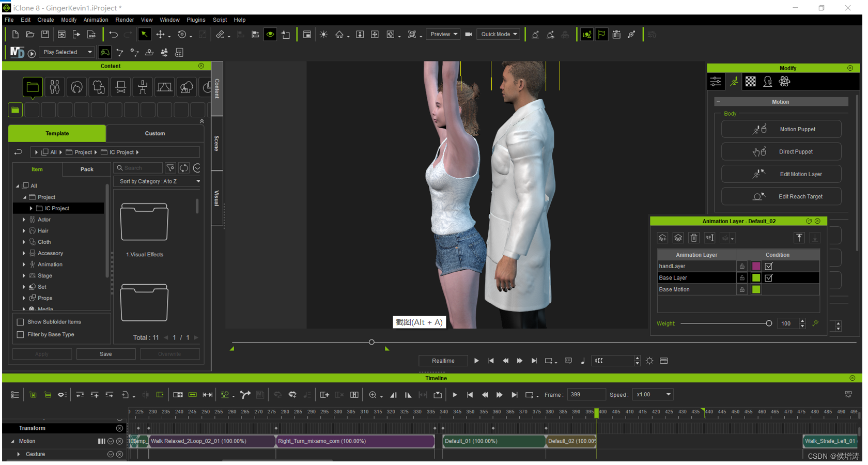The image size is (868, 465).
Task: Collapse the Motion track in timeline
Action: [12, 441]
